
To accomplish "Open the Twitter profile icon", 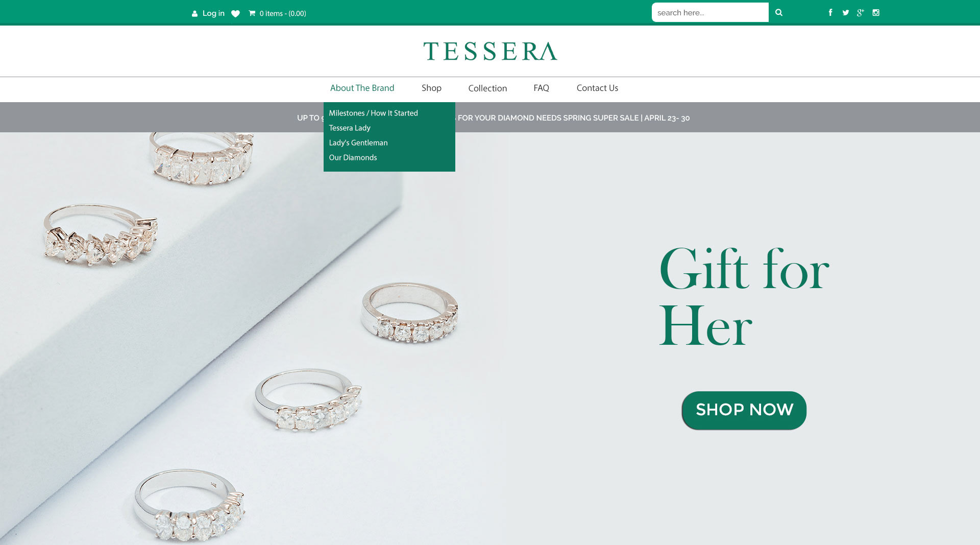I will tap(846, 13).
